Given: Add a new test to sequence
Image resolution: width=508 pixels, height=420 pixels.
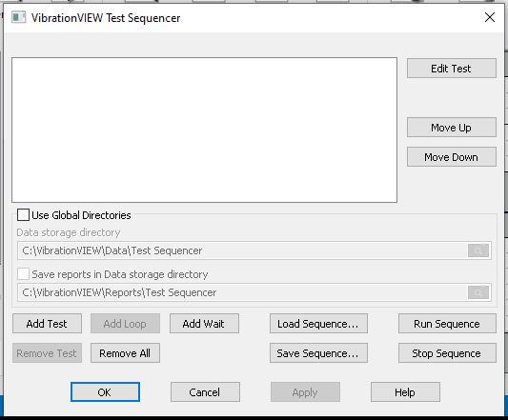Looking at the screenshot, I should point(47,324).
